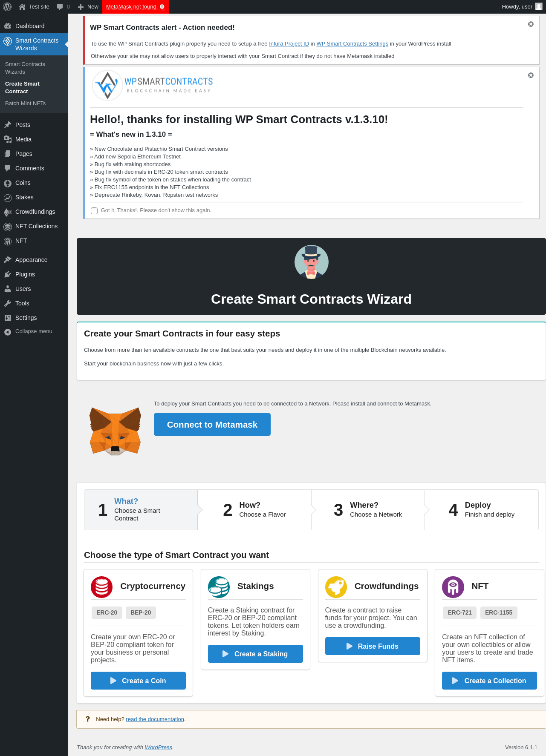Click the Plugins plug icon
The width and height of the screenshot is (546, 756).
tap(8, 274)
